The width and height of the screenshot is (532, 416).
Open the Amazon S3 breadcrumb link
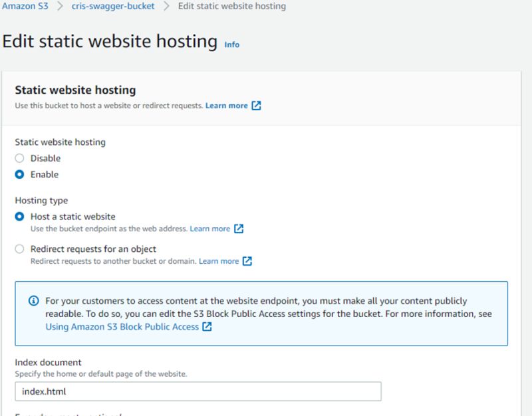pyautogui.click(x=25, y=6)
